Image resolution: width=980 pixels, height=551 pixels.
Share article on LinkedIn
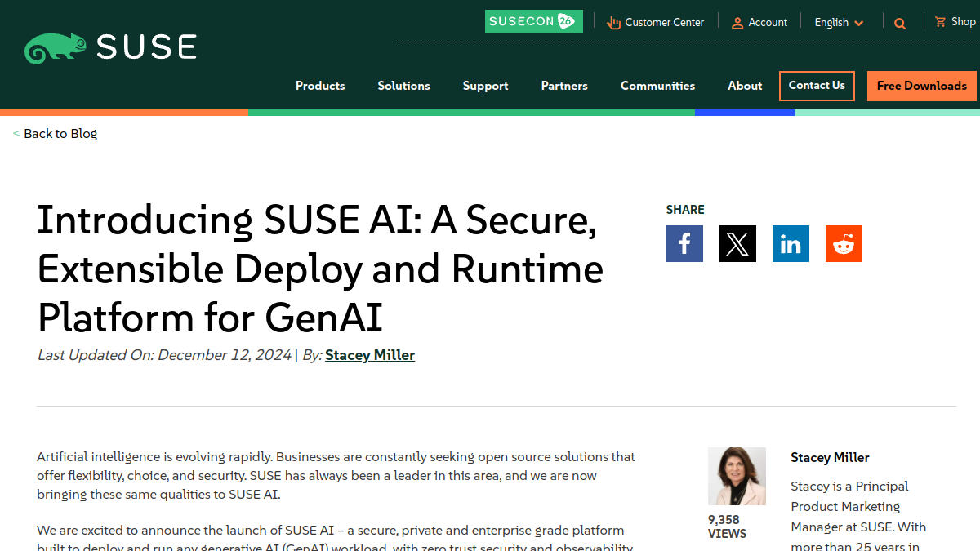click(x=791, y=243)
